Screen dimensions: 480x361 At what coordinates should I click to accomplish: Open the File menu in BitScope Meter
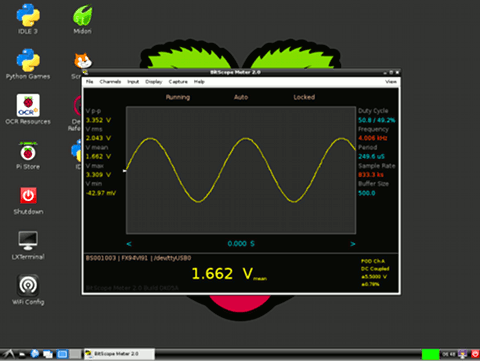click(x=89, y=82)
